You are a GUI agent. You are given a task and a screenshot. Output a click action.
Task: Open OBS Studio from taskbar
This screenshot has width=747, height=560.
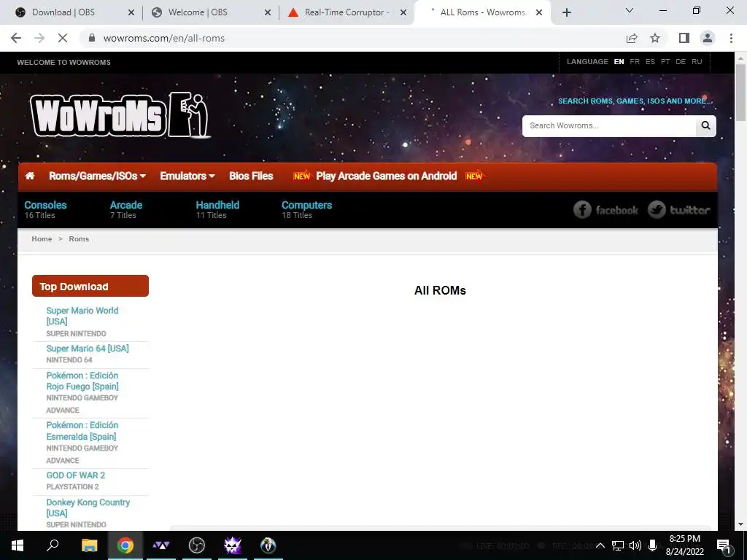click(x=197, y=545)
